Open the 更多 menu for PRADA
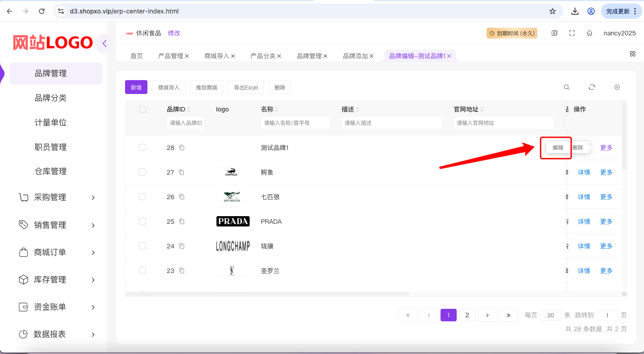 (606, 222)
